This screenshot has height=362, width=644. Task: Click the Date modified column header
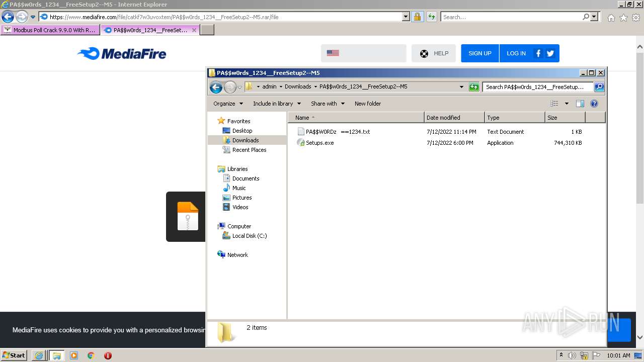click(454, 118)
